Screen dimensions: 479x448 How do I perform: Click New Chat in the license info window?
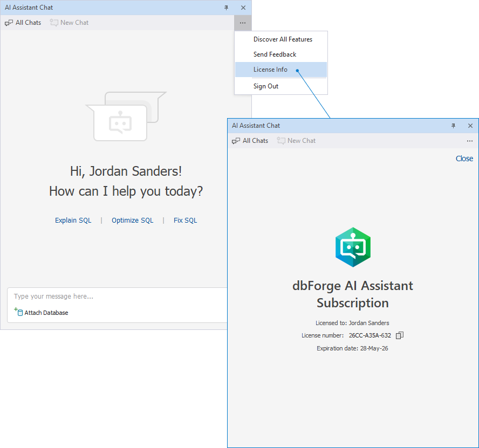point(296,141)
